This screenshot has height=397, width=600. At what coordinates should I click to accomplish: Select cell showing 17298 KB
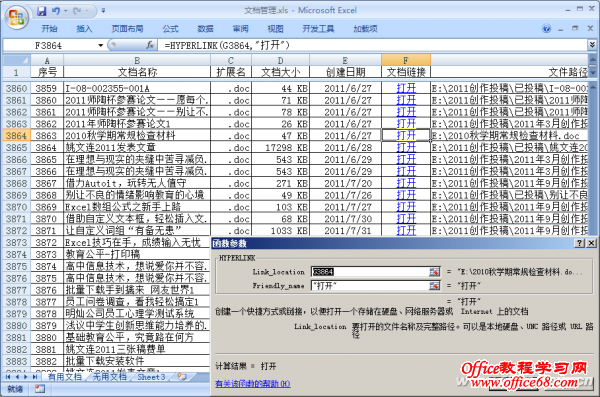tap(280, 147)
